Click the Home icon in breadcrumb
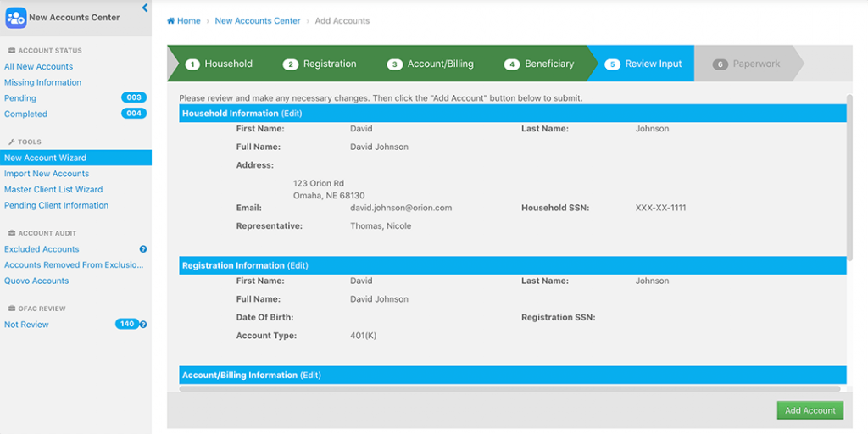 pyautogui.click(x=171, y=21)
